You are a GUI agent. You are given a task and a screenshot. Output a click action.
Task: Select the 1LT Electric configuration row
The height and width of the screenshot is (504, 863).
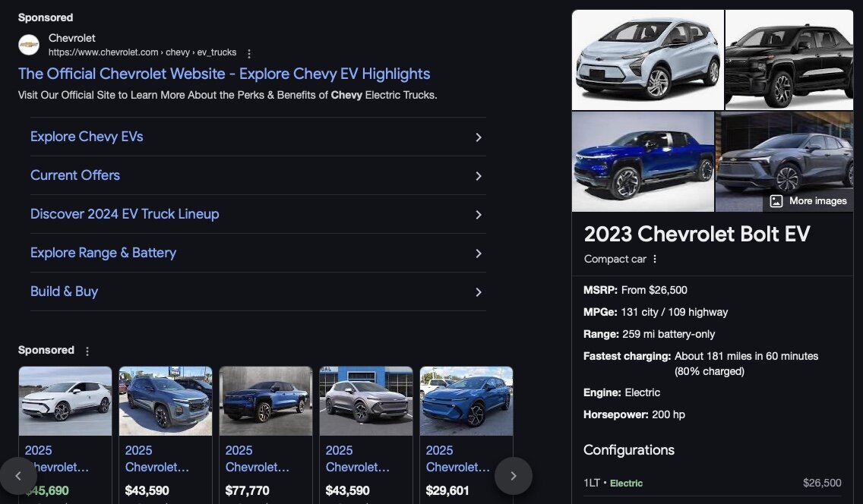[712, 483]
